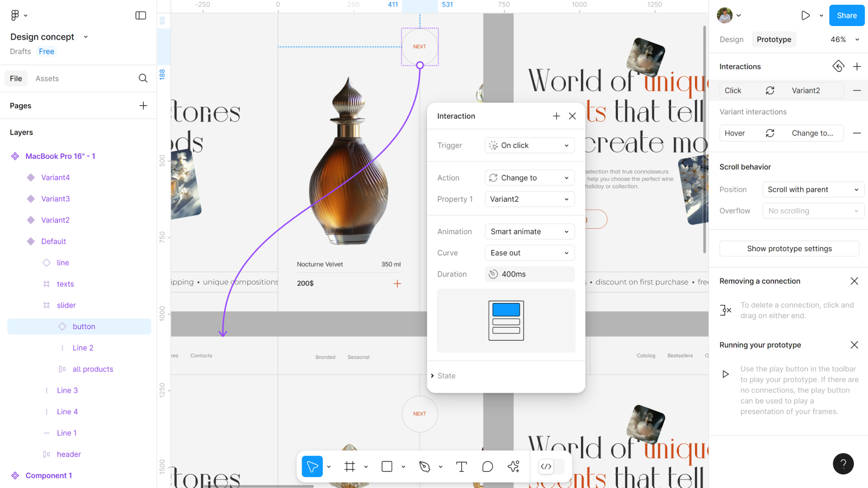868x488 pixels.
Task: Select the Text tool
Action: pos(462,466)
